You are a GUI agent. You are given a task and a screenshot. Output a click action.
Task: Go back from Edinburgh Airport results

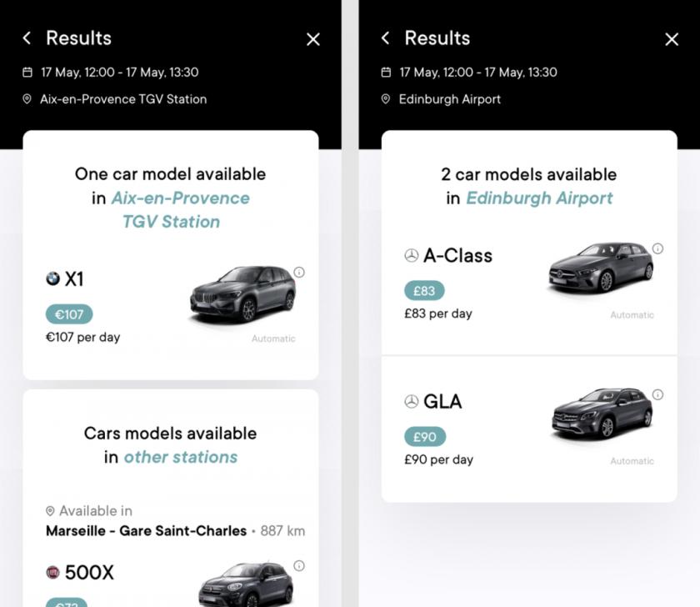tap(386, 38)
